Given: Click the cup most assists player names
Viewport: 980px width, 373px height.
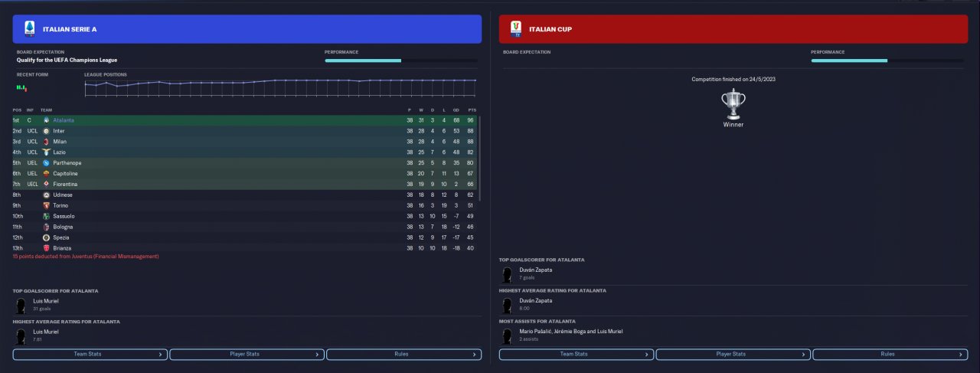Looking at the screenshot, I should 571,331.
